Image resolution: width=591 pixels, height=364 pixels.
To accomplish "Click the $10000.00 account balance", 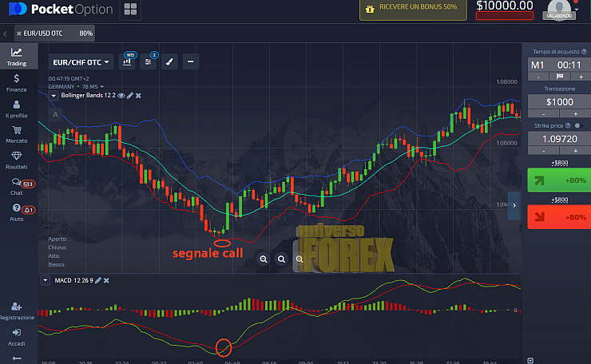I will (x=505, y=6).
